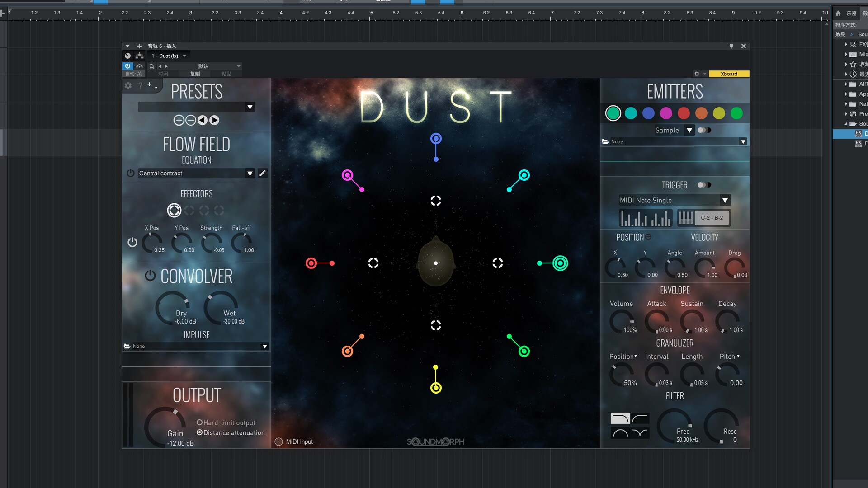Open the PRESETS dropdown list
The height and width of the screenshot is (488, 868).
tap(249, 107)
